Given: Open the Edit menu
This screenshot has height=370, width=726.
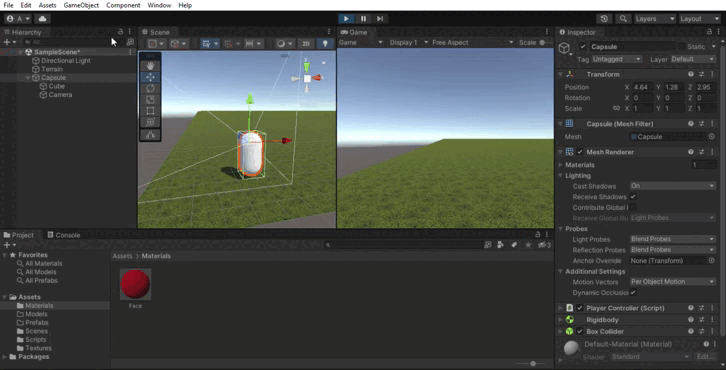Looking at the screenshot, I should pyautogui.click(x=26, y=5).
